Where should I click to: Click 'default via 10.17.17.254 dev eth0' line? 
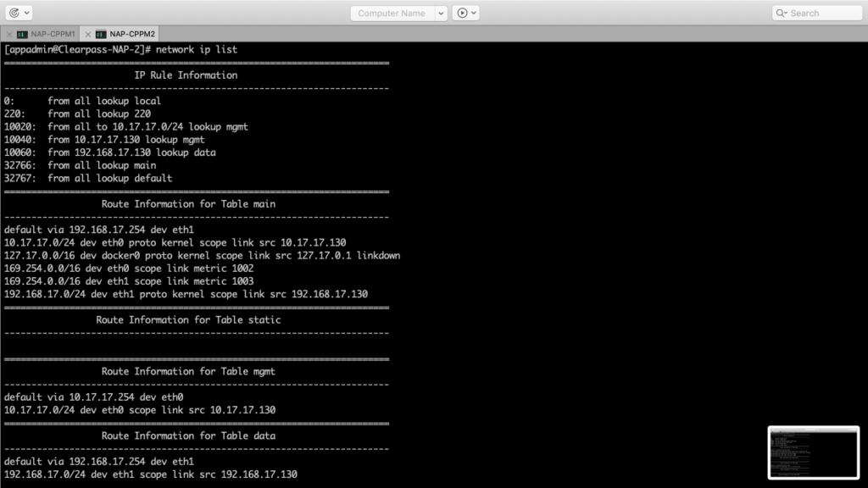(x=93, y=397)
